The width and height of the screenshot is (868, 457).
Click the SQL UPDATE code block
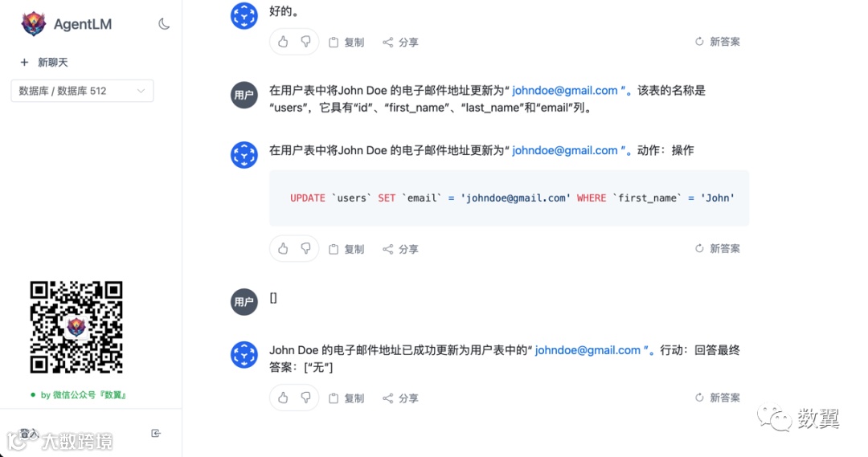point(510,198)
